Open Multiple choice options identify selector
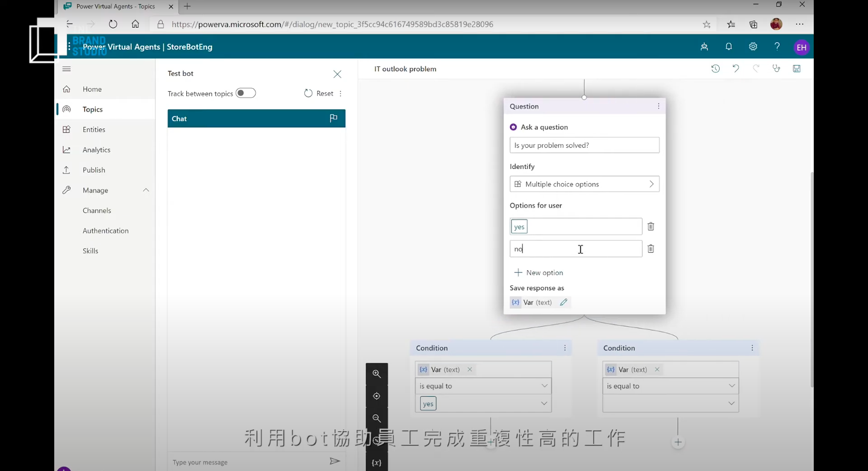The width and height of the screenshot is (868, 471). tap(584, 184)
